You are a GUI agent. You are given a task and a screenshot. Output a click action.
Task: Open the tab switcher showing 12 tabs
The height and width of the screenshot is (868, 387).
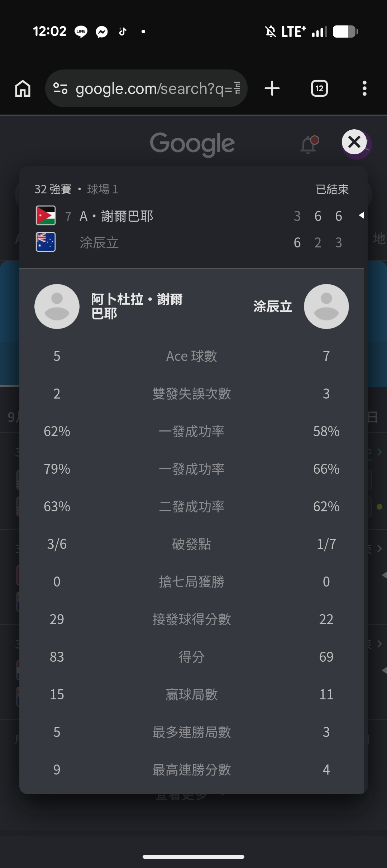(x=319, y=88)
